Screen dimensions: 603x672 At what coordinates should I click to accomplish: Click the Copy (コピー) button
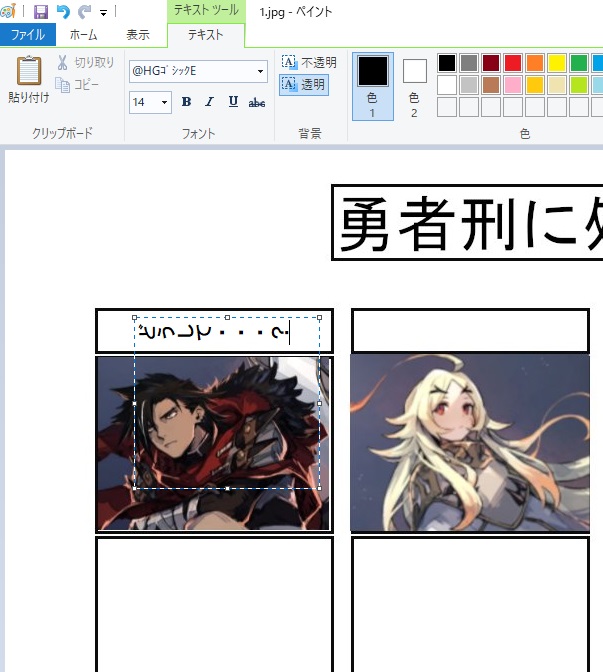(78, 85)
